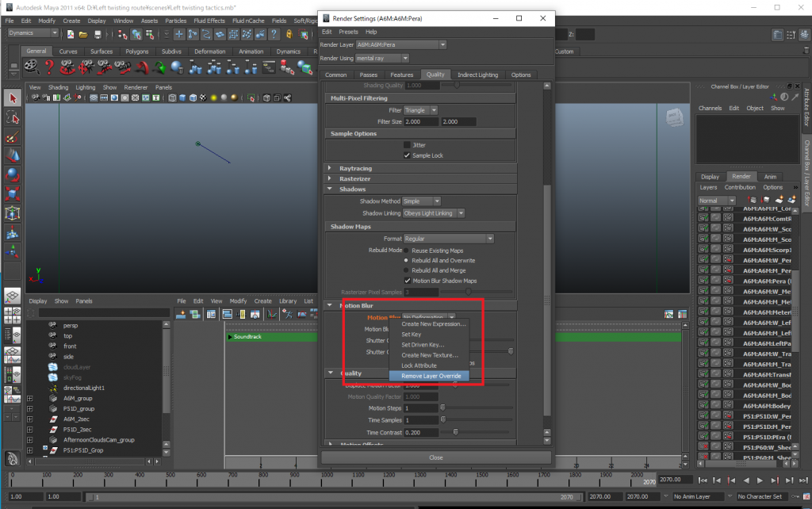Toggle renderable for P51:P51D:W_Per layer
Image resolution: width=812 pixels, height=509 pixels.
coord(703,415)
